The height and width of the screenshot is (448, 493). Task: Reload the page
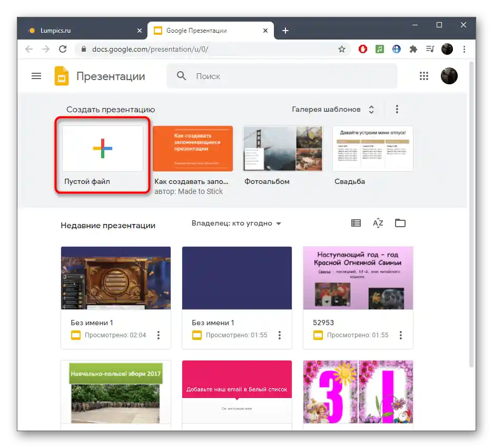click(63, 49)
